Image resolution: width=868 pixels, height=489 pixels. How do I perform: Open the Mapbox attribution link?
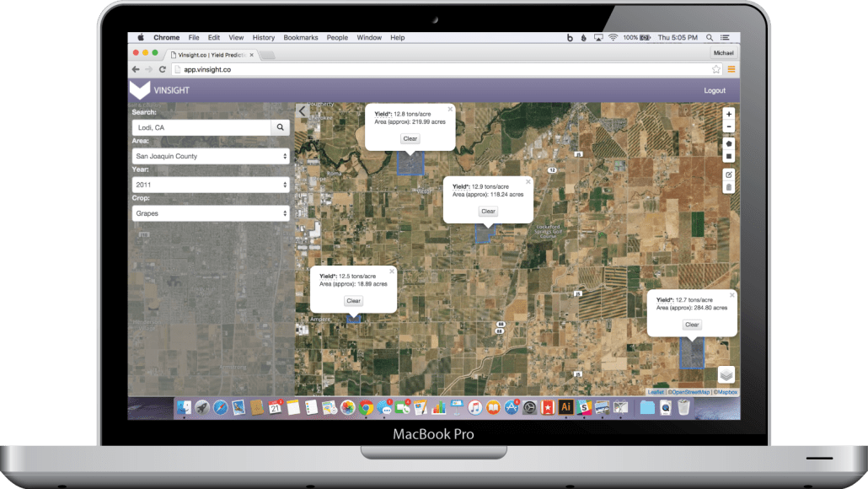(x=726, y=392)
